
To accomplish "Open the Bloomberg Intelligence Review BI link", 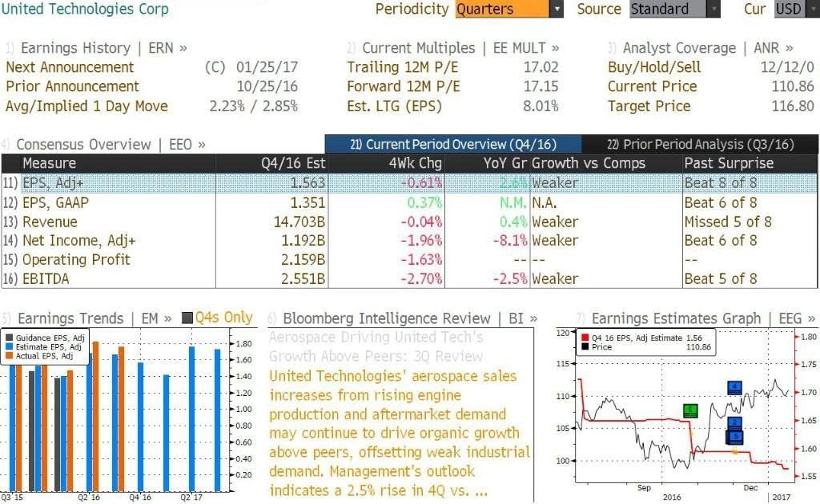I will [403, 318].
